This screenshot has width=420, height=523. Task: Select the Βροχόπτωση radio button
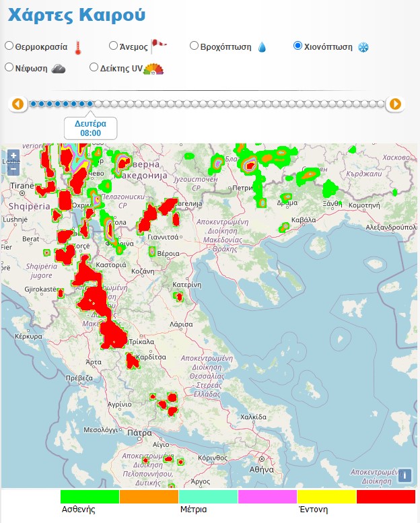pyautogui.click(x=194, y=46)
